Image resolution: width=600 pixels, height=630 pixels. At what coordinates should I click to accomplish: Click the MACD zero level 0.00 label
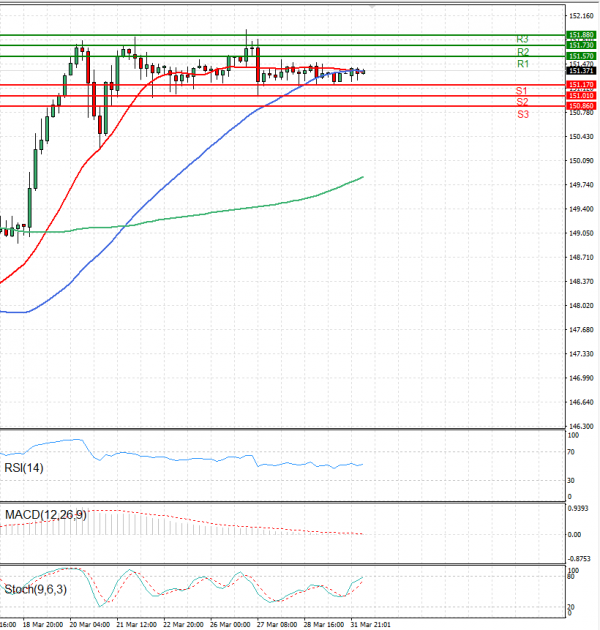pos(574,534)
